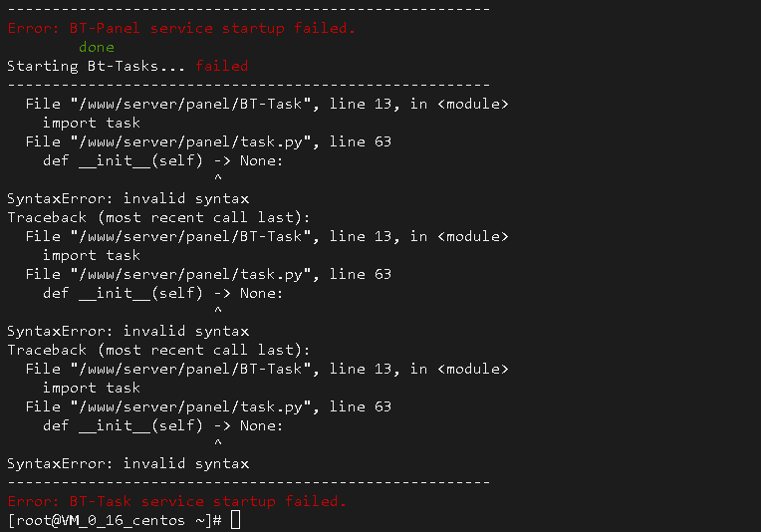The height and width of the screenshot is (532, 761).
Task: Click the last "SyntaxError: invalid syntax" line
Action: pos(128,463)
